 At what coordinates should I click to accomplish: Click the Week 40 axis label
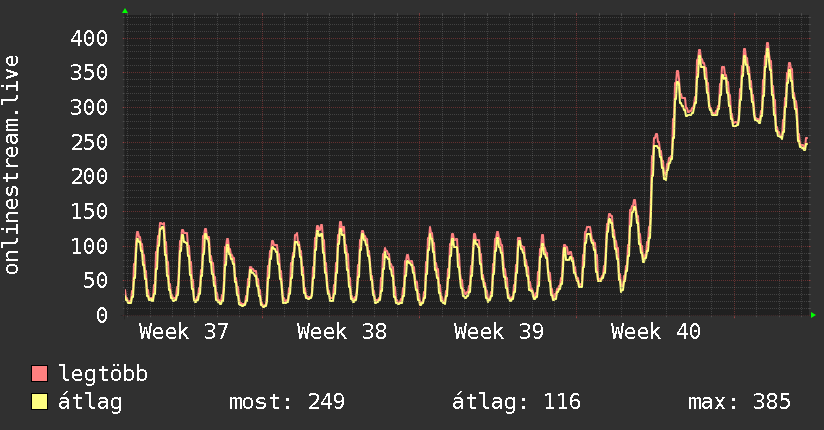point(656,332)
